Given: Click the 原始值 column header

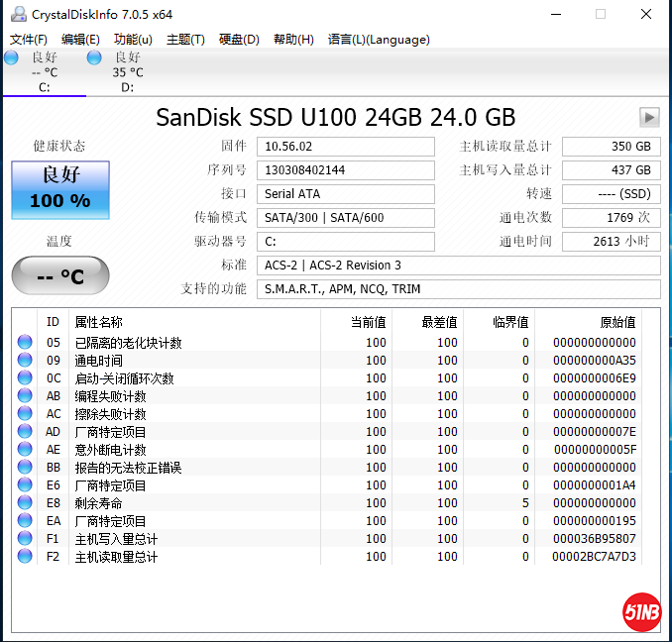Looking at the screenshot, I should pyautogui.click(x=617, y=322).
